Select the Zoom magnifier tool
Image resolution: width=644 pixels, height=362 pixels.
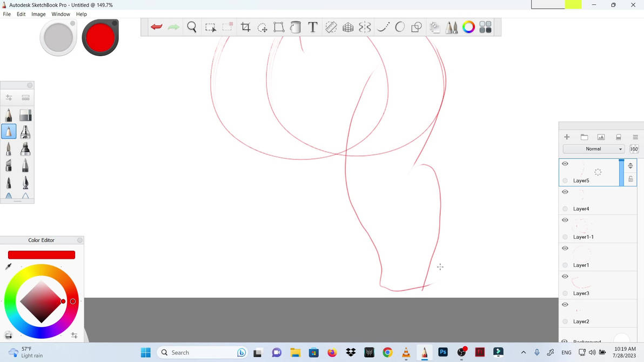(x=192, y=27)
